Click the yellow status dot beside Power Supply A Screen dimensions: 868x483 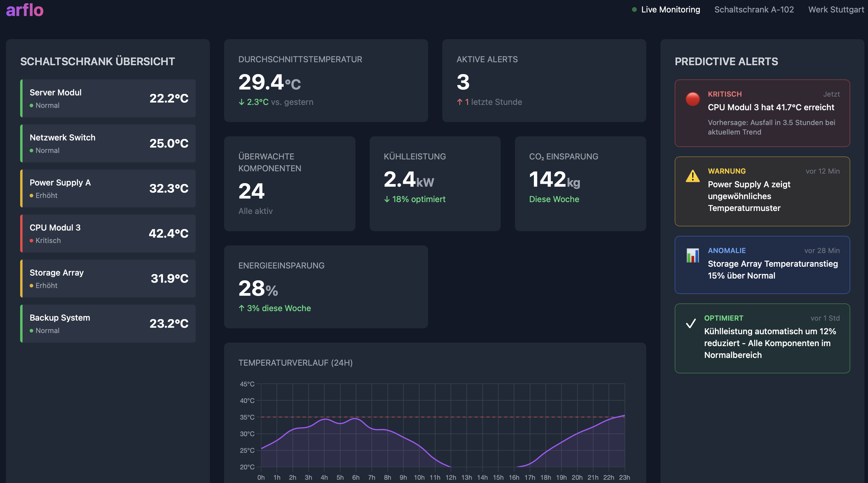pos(31,195)
